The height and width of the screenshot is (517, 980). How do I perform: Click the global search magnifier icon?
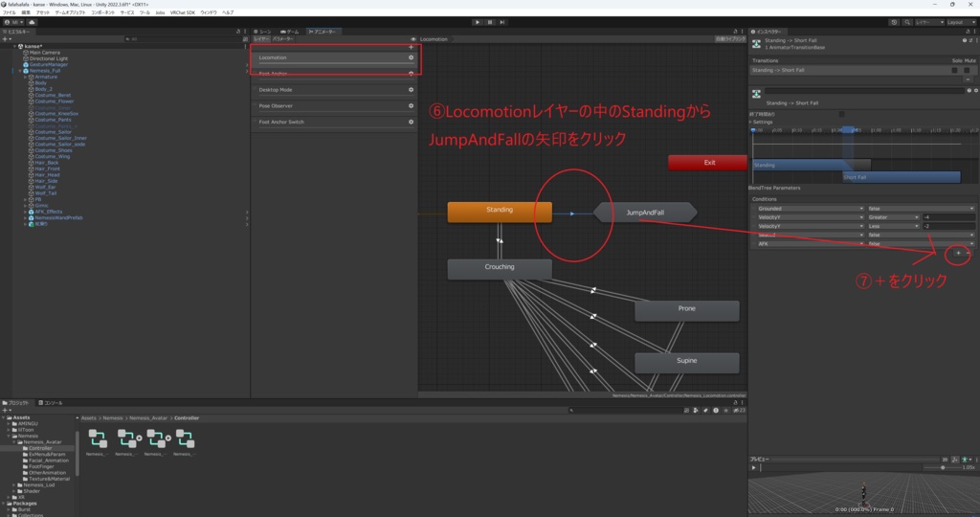[907, 22]
